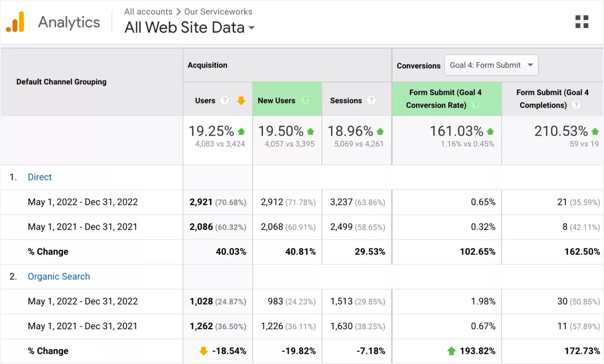The height and width of the screenshot is (364, 604).
Task: Open the Organic Search channel link
Action: (59, 277)
